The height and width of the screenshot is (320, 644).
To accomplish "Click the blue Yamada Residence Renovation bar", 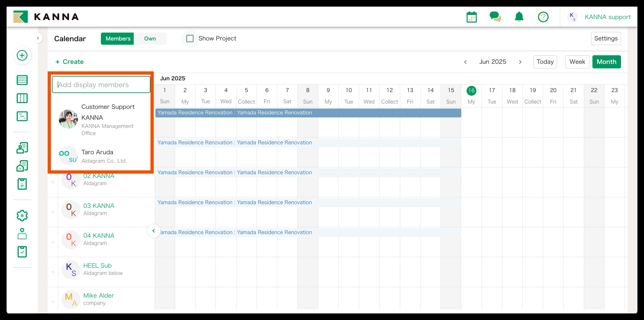I will click(308, 113).
